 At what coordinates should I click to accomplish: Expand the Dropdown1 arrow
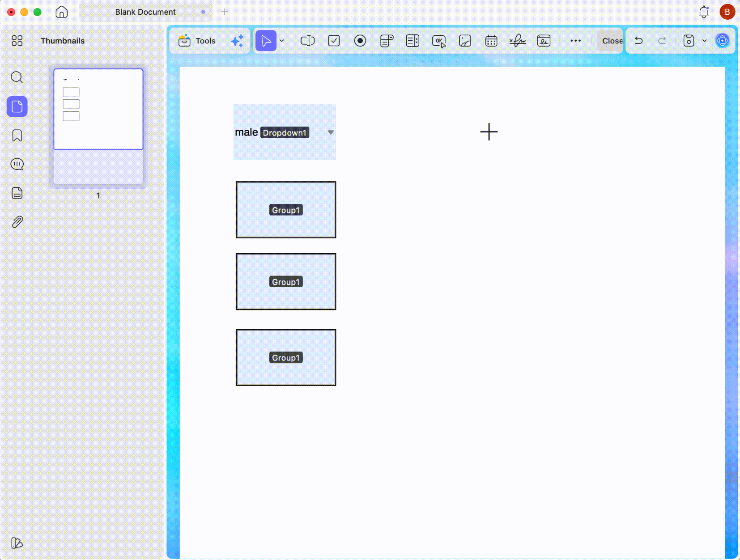(x=331, y=132)
